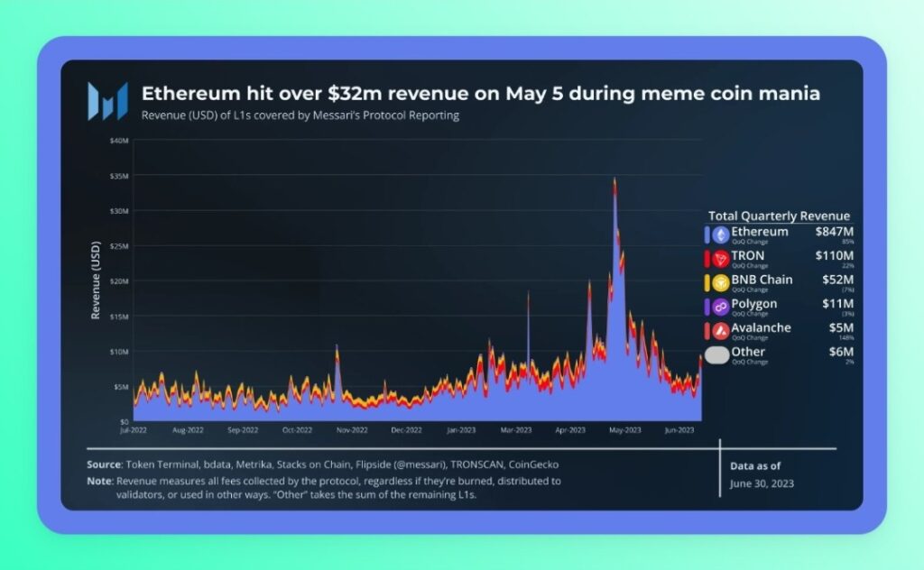Click the 'Polygon' legend label
Screen dimensions: 924x570
point(754,305)
